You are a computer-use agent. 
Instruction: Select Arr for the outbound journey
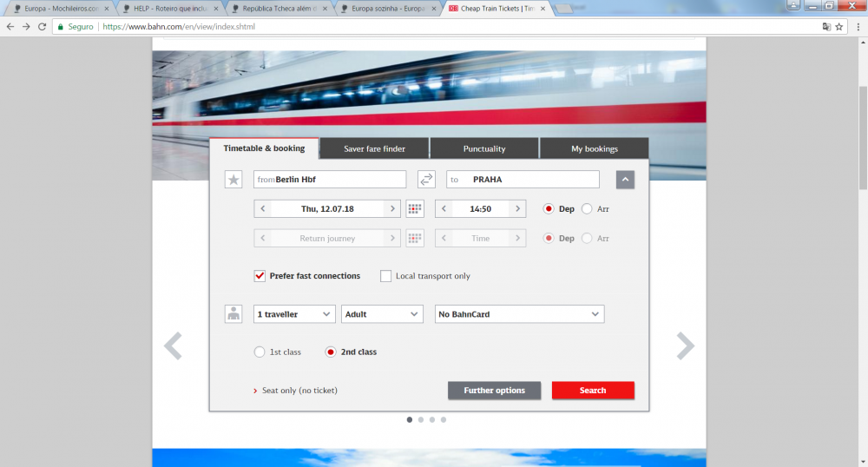587,209
